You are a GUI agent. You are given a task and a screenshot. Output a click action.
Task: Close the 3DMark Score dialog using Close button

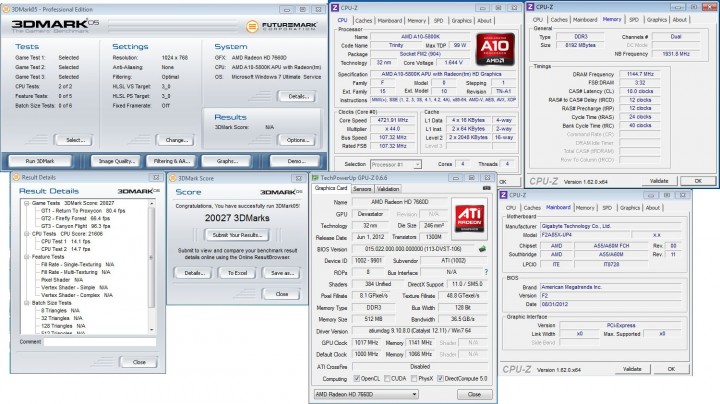coord(281,294)
